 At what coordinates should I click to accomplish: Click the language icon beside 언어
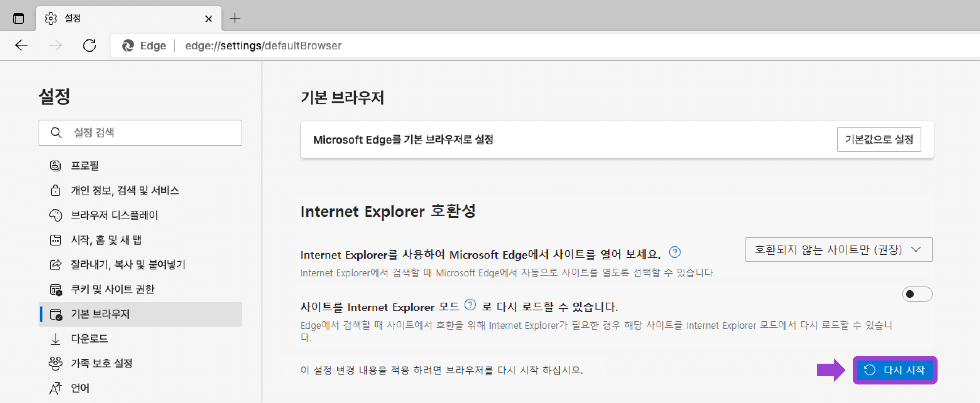(56, 388)
